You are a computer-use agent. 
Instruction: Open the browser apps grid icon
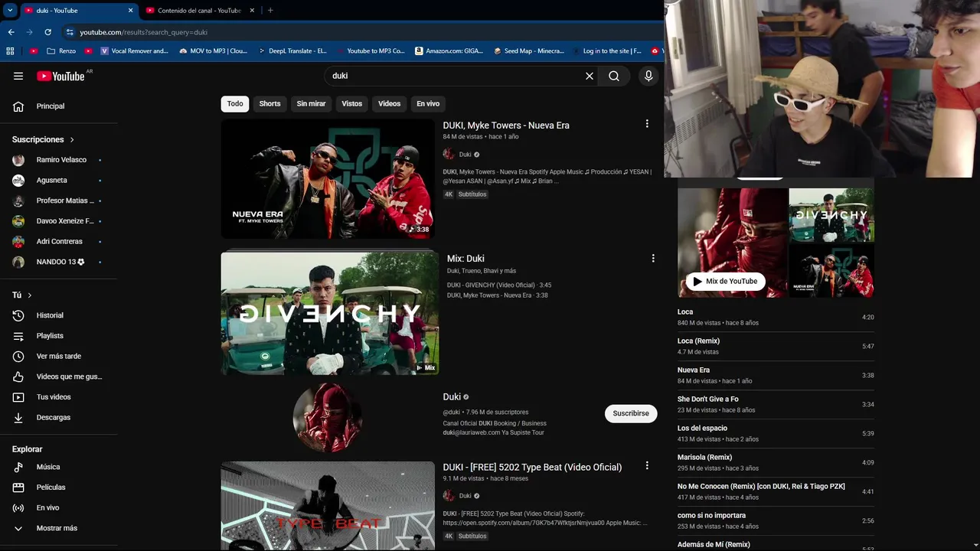coord(10,51)
